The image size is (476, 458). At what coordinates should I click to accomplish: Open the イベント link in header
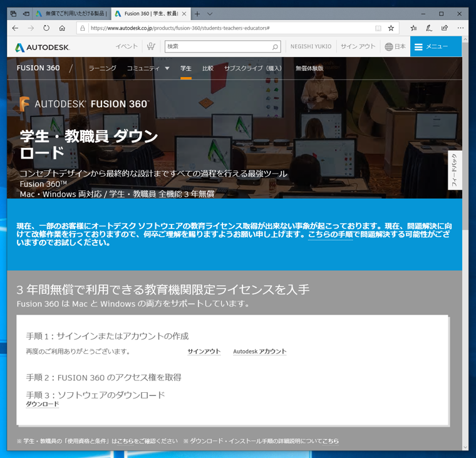127,46
